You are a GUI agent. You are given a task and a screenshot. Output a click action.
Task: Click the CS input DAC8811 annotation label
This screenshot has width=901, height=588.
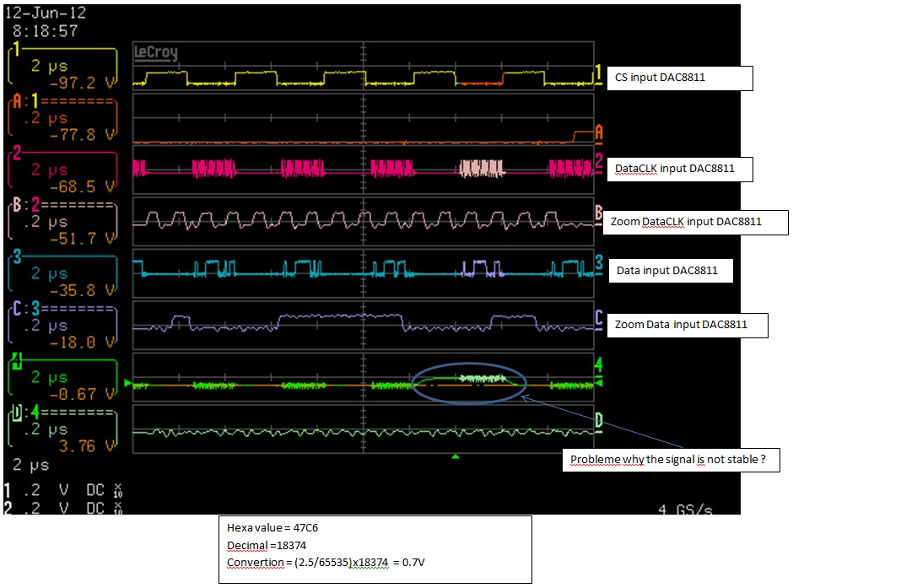[679, 78]
